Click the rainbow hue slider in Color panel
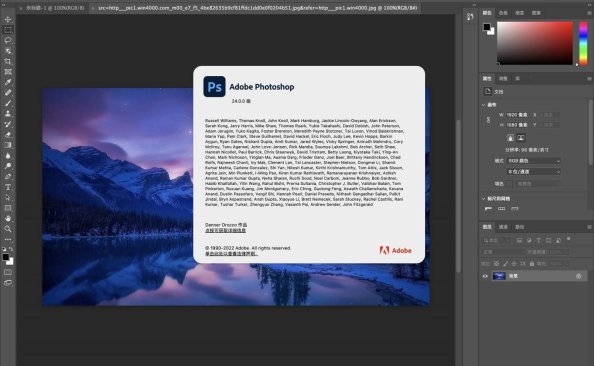Screen dimensions: 594x366 point(583,44)
